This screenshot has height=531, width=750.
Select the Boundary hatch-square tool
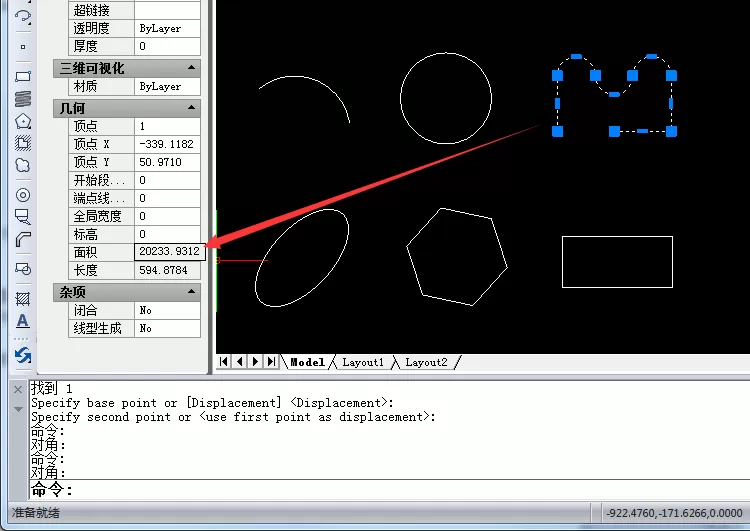23,143
